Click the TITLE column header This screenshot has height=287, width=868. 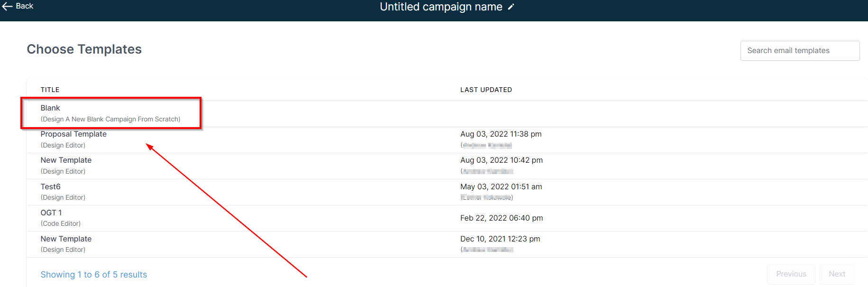tap(50, 90)
